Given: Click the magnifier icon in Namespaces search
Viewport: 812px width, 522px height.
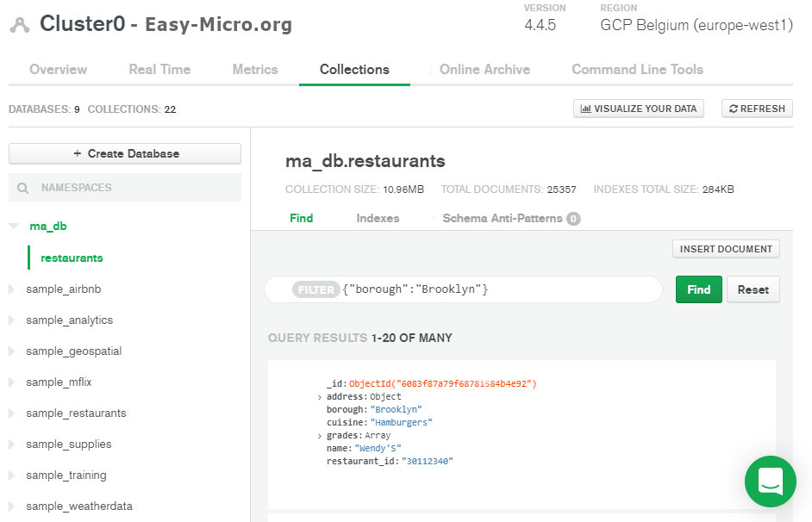Looking at the screenshot, I should tap(22, 188).
